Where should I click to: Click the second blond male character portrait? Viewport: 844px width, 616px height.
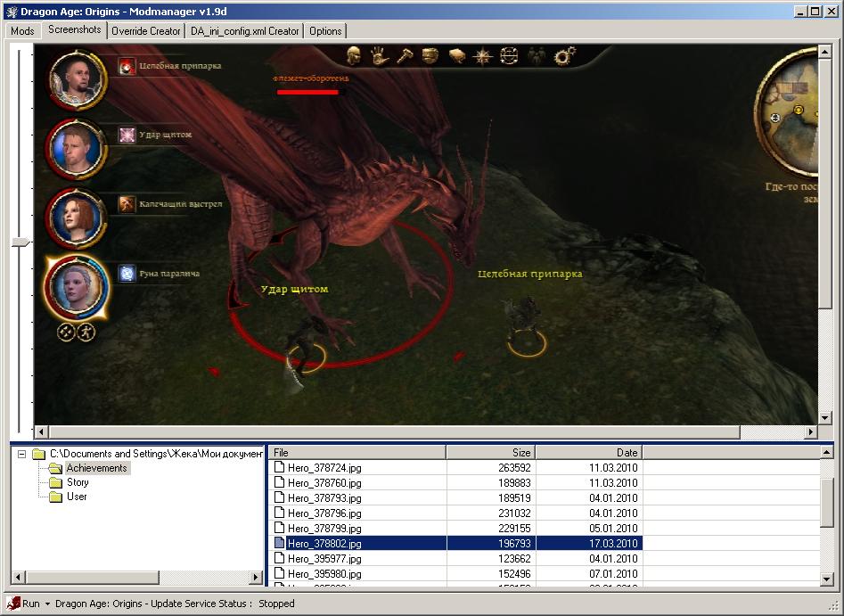77,150
